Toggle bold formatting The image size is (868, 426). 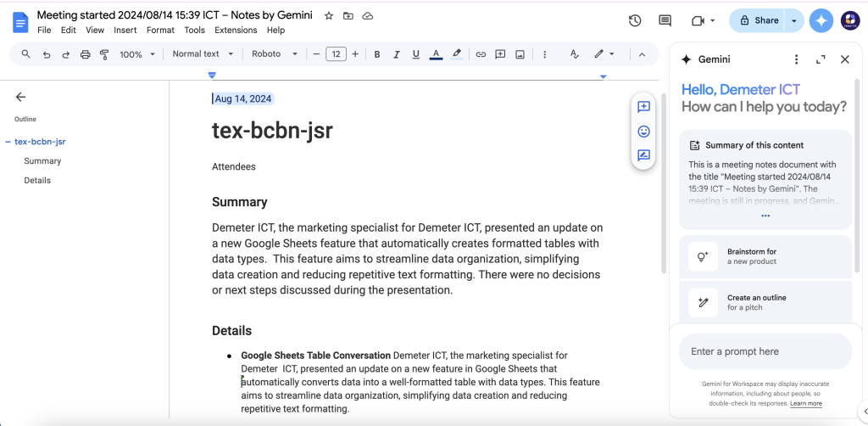(x=377, y=54)
